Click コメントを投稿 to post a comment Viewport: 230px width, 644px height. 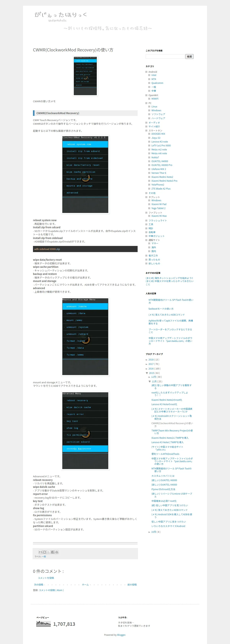(46, 578)
